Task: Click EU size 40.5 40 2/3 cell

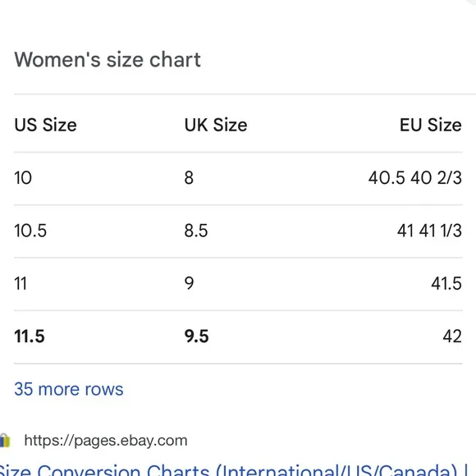Action: coord(415,177)
